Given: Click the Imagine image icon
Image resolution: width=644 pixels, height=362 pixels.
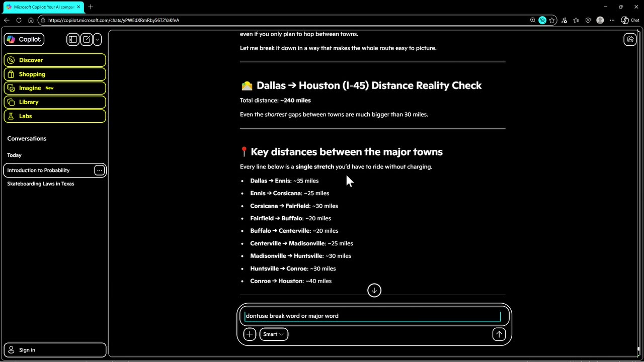Looking at the screenshot, I should click(11, 88).
